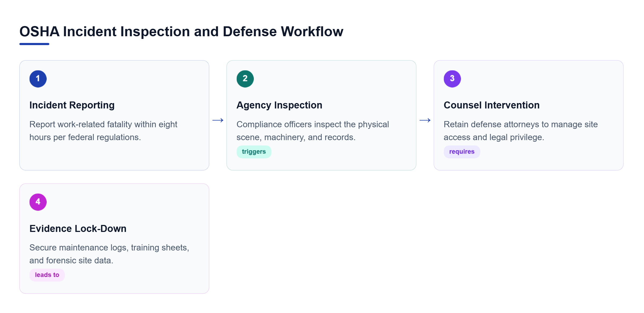
Task: Select the 'triggers' tag in Agency Inspection
Action: coord(254,152)
